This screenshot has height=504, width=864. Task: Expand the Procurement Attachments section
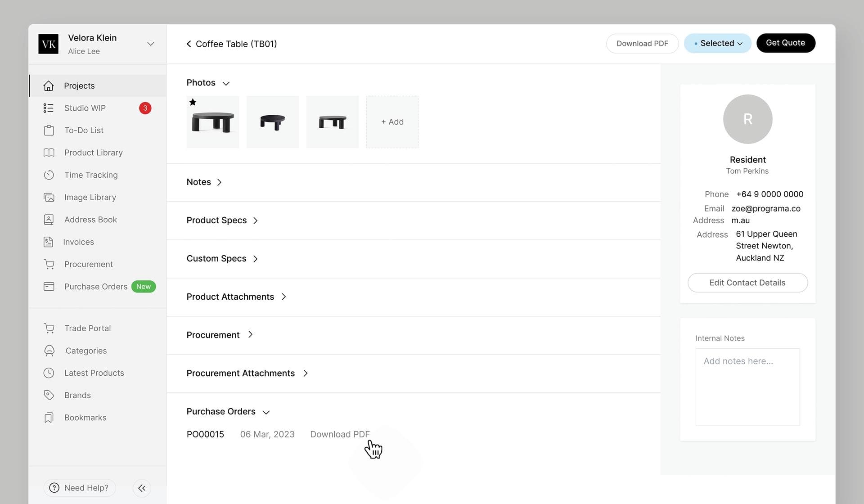pos(305,373)
